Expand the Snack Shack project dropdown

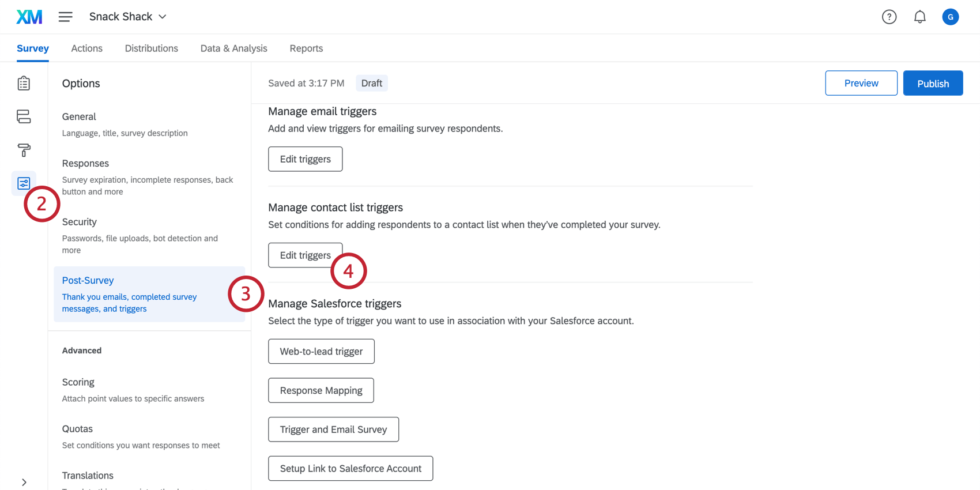(127, 16)
